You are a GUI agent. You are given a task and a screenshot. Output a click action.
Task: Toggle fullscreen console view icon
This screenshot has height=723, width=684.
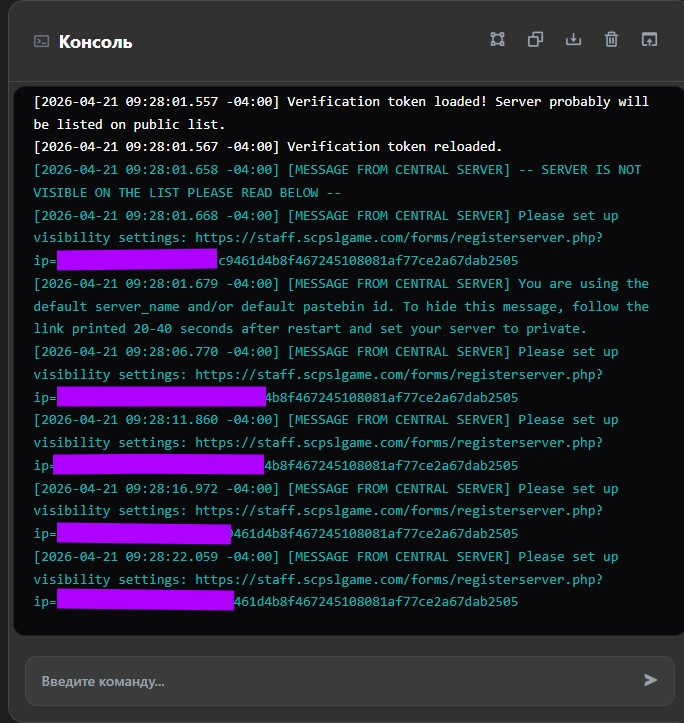tap(497, 40)
